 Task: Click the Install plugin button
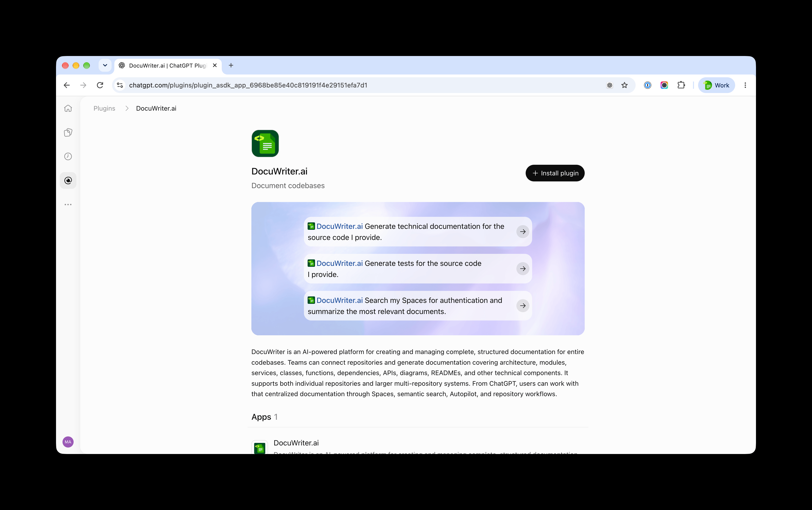click(555, 173)
